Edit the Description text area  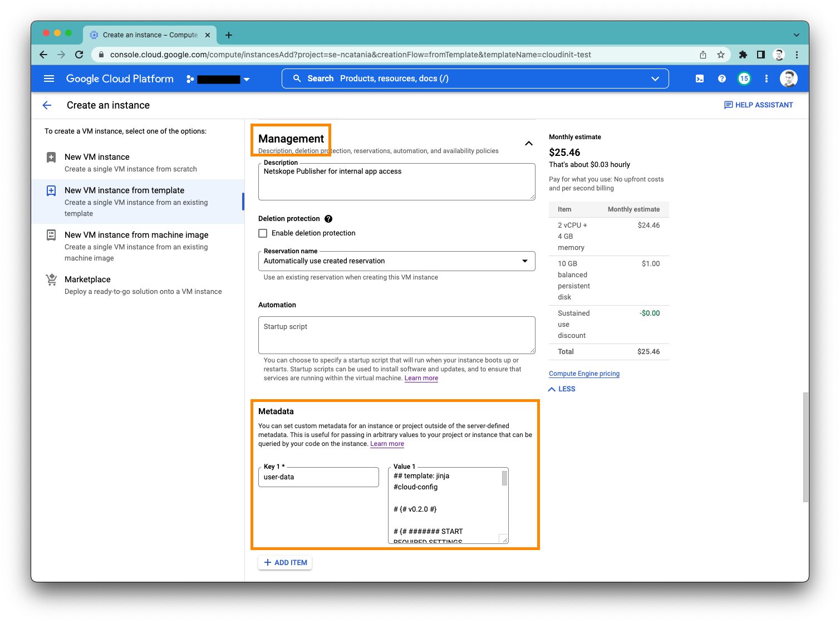[x=397, y=181]
